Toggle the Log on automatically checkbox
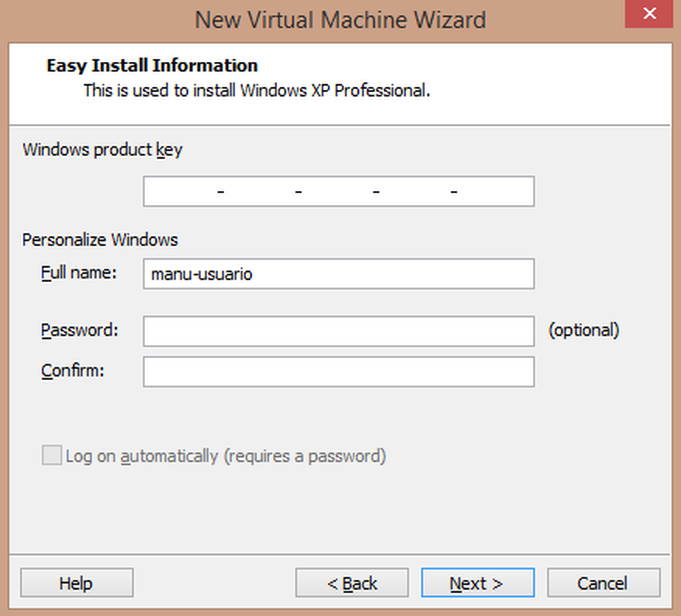This screenshot has height=616, width=681. pos(52,455)
